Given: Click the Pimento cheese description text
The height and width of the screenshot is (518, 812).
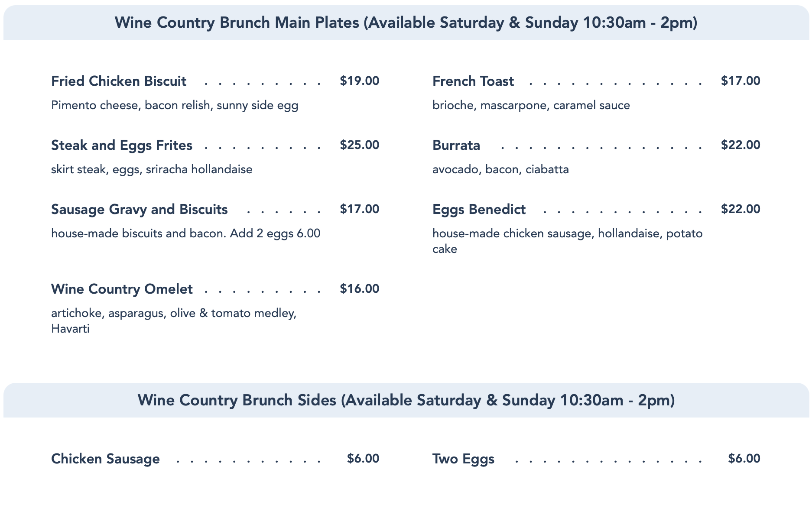Looking at the screenshot, I should pyautogui.click(x=175, y=106).
